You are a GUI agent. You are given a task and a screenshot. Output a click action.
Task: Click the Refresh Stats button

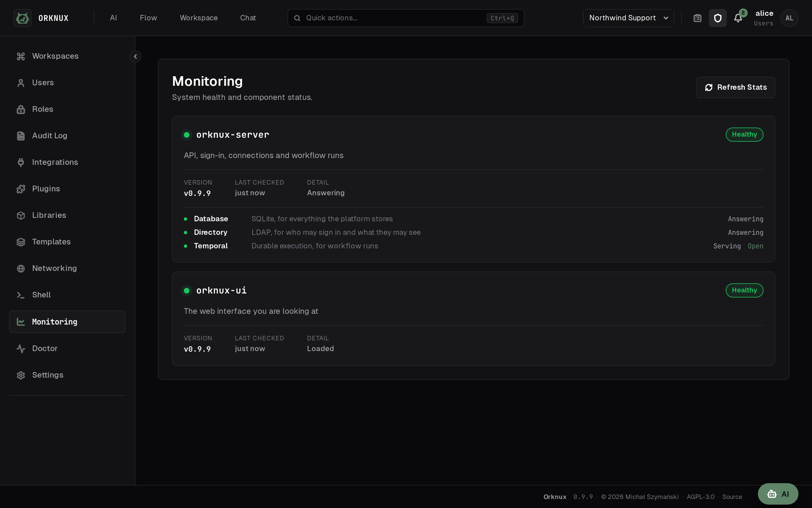coord(736,87)
